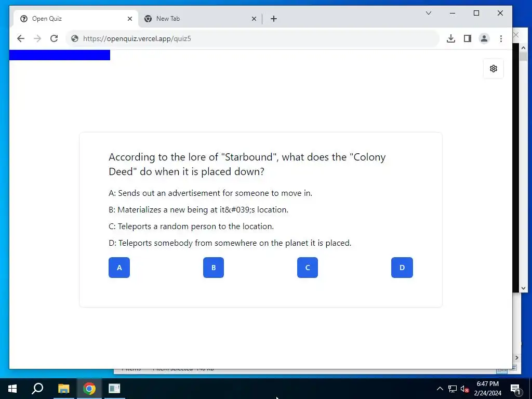This screenshot has width=532, height=399.
Task: Open the Windows Start menu
Action: click(12, 389)
